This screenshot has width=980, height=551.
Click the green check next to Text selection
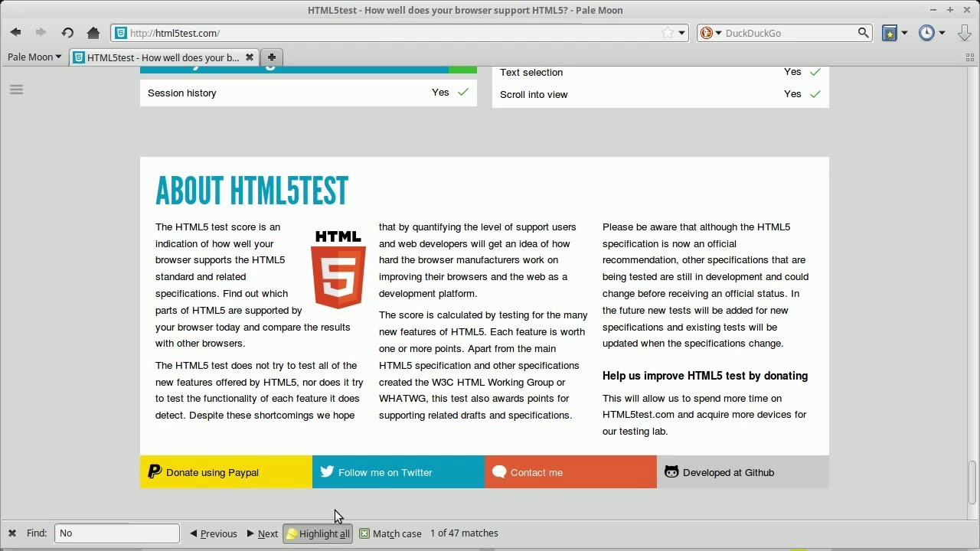coord(815,72)
